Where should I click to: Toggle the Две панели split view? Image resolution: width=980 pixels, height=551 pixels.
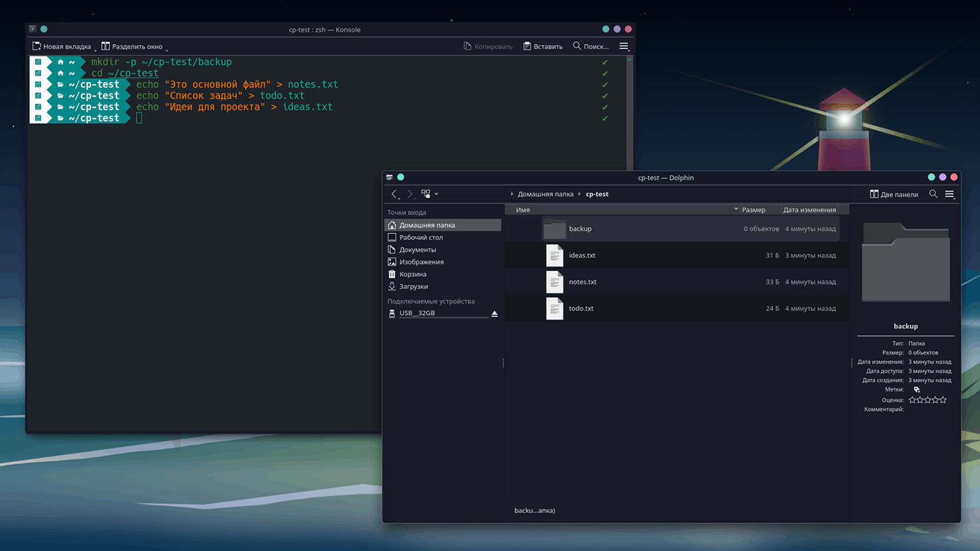[x=893, y=194]
